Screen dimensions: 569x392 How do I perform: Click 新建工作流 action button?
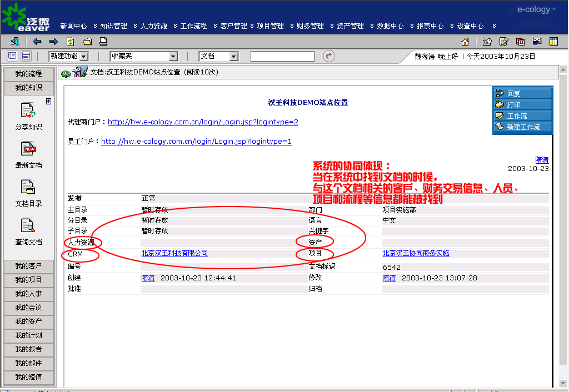pyautogui.click(x=522, y=127)
